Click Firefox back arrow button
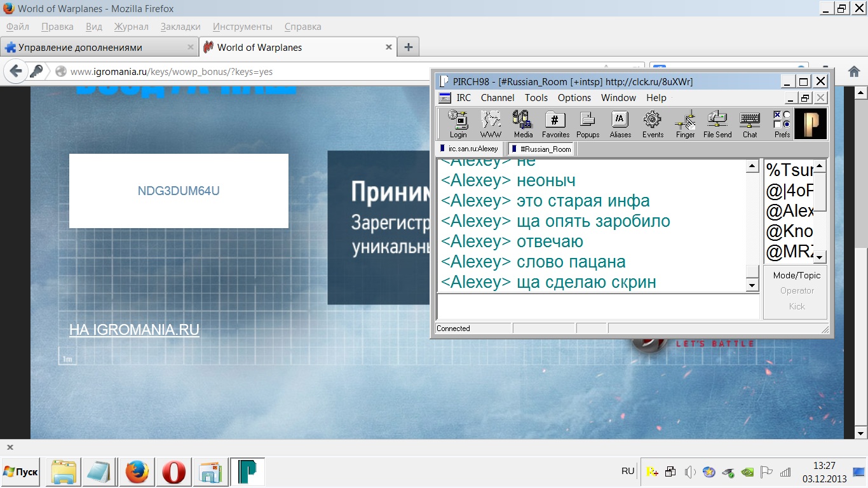Image resolution: width=868 pixels, height=488 pixels. pyautogui.click(x=16, y=71)
